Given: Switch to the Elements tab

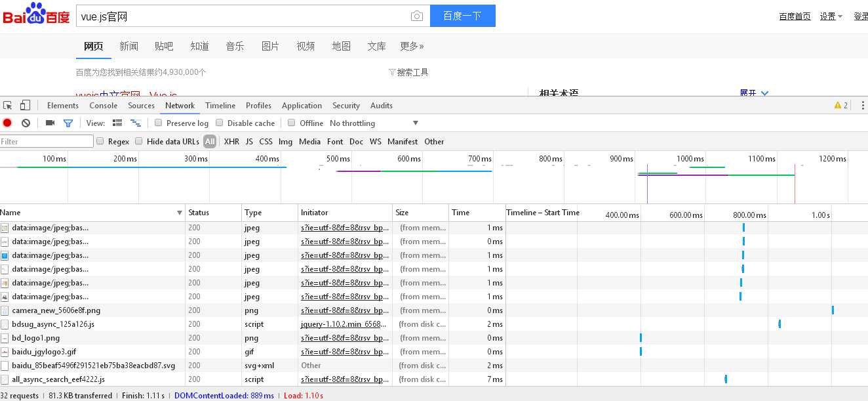Looking at the screenshot, I should [63, 106].
